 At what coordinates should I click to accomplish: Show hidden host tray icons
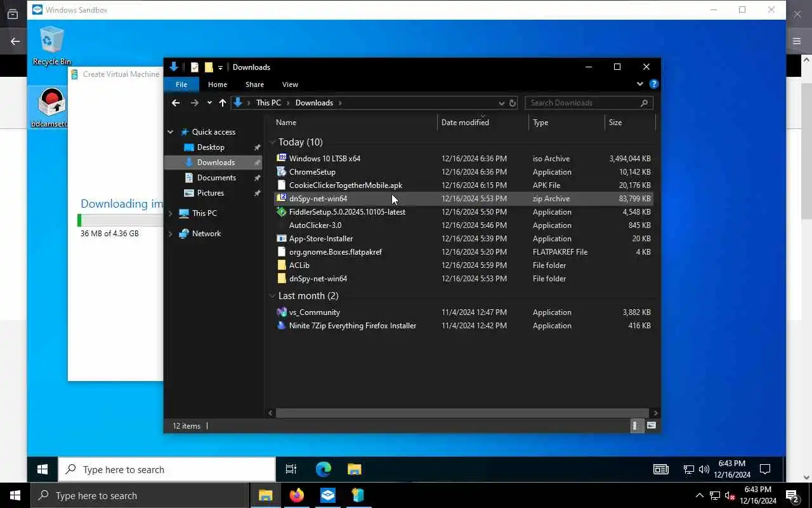click(699, 495)
